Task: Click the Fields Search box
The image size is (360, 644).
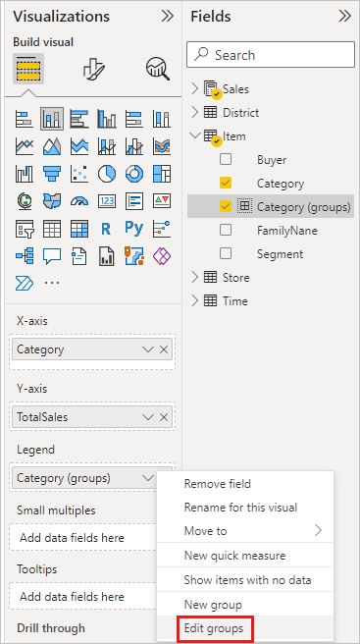Action: coord(271,54)
